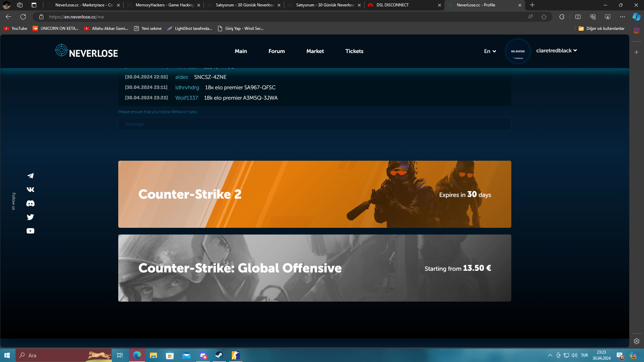Screen dimensions: 644x362
Task: Open Instagram in the Edge sidebar
Action: pos(637,31)
